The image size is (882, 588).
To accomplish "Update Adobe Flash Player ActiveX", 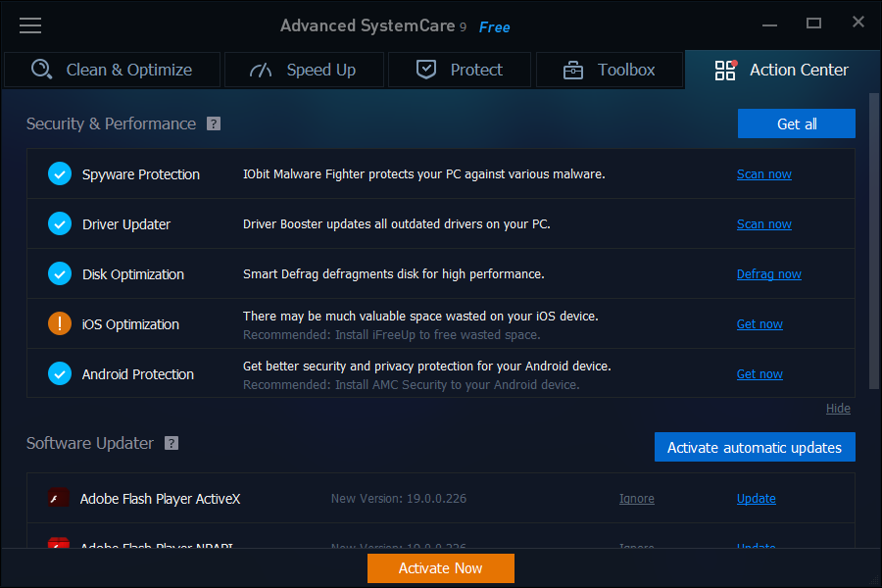I will pos(756,499).
